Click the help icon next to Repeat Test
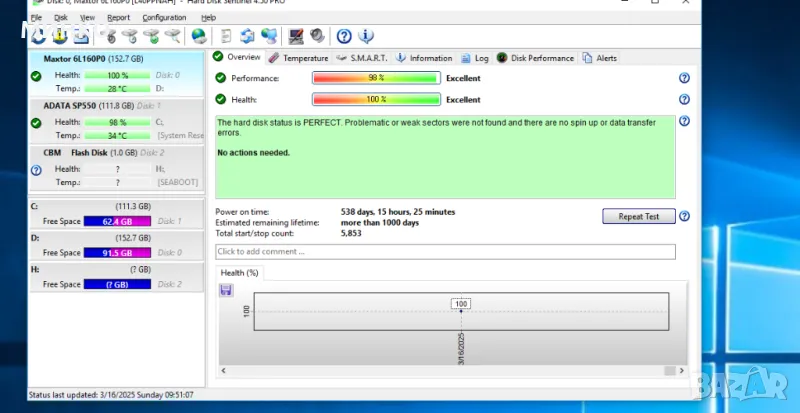The width and height of the screenshot is (800, 413). tap(684, 216)
